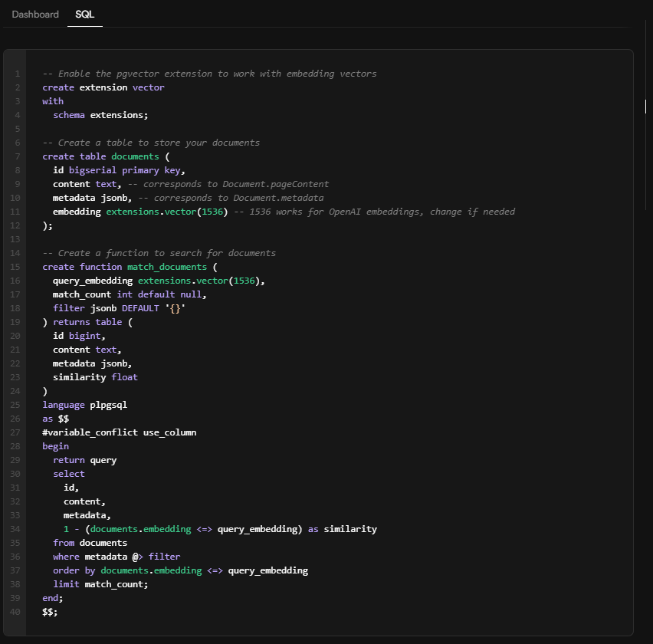
Task: Click 'match_count int default null' line
Action: 129,294
